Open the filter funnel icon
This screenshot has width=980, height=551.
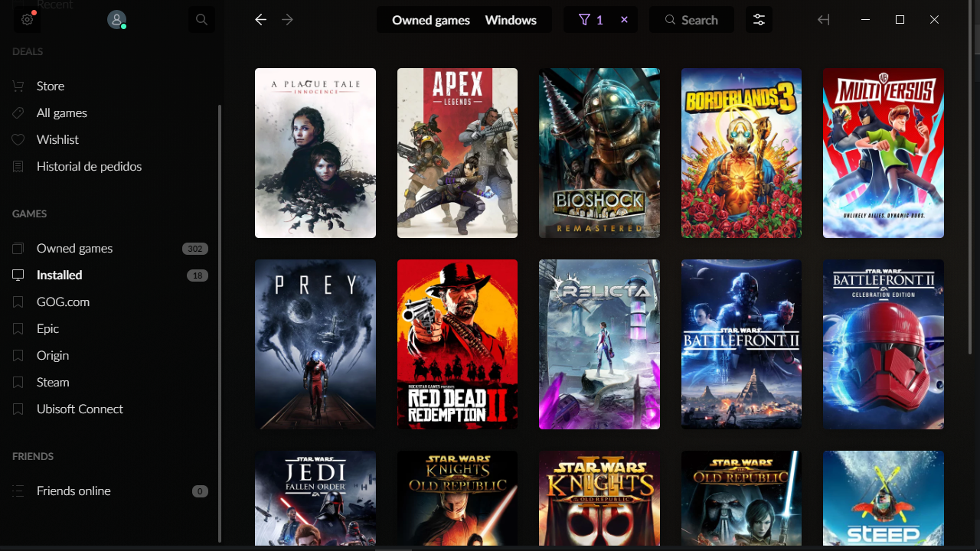(584, 20)
